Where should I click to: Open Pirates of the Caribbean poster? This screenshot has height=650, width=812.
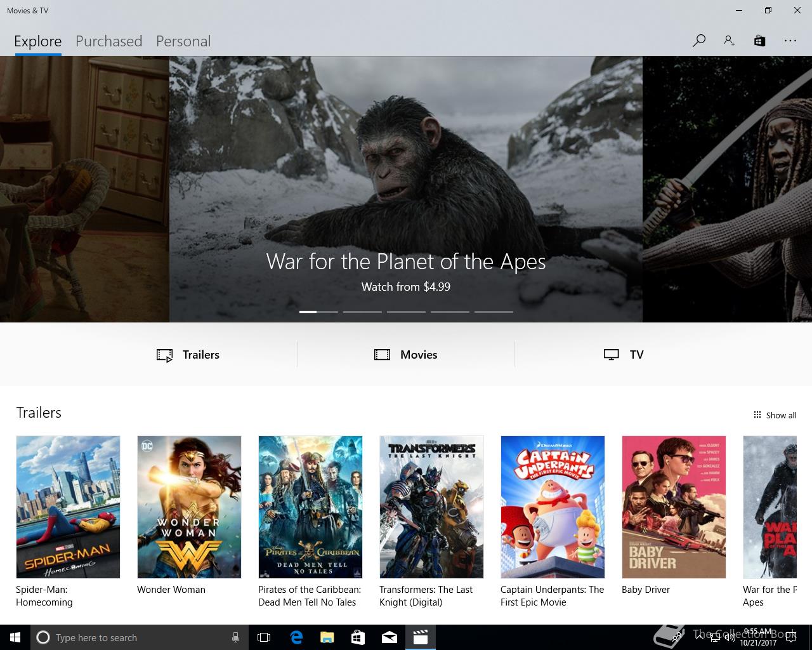click(310, 507)
